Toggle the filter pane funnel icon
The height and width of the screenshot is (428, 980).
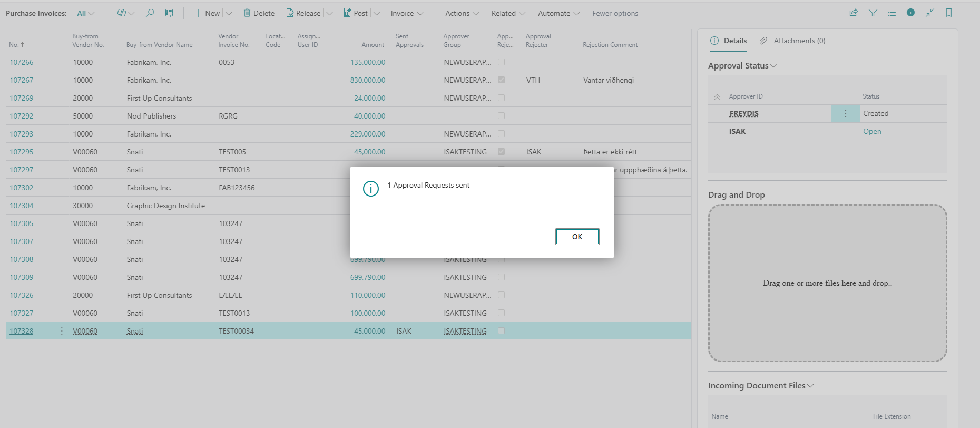[x=873, y=13]
